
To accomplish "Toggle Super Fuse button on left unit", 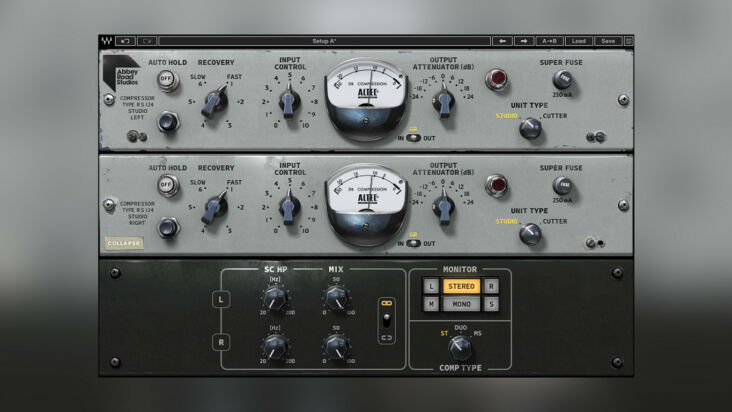I will click(x=563, y=79).
